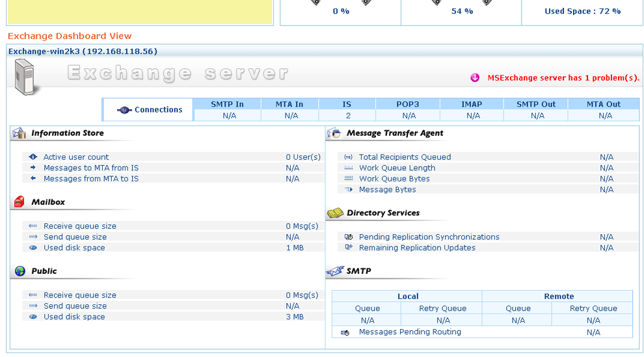The width and height of the screenshot is (644, 357).
Task: Click the IS connections value 2
Action: 348,116
